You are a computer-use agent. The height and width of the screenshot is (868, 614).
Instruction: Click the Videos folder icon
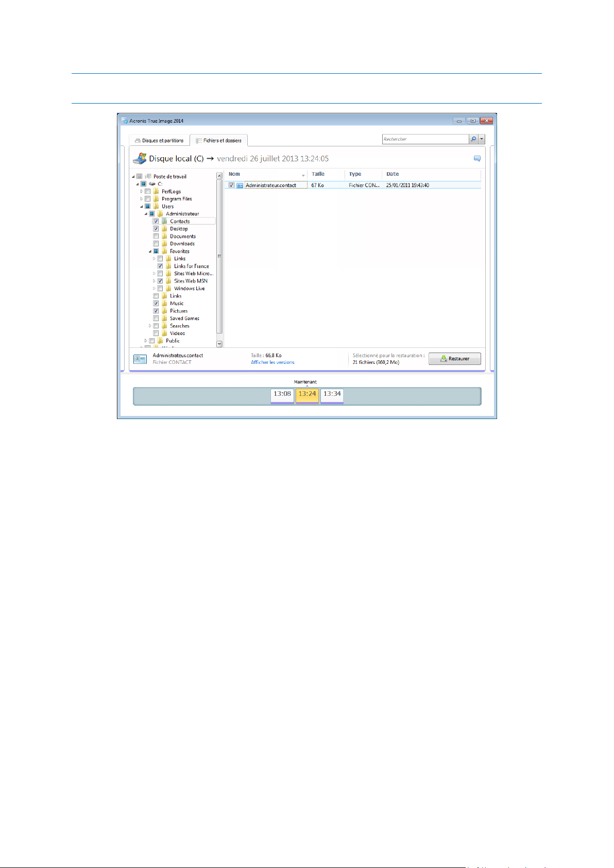click(164, 333)
